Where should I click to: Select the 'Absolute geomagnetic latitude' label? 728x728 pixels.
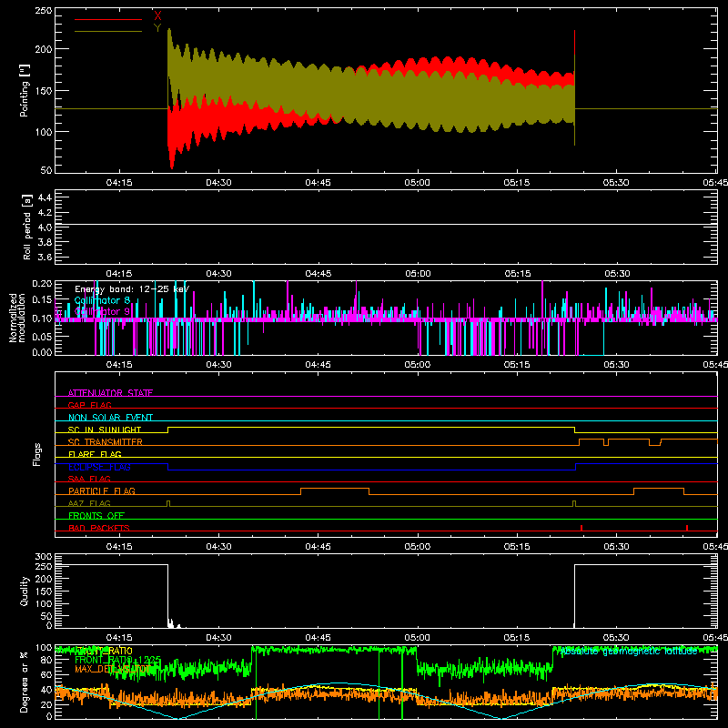point(629,652)
